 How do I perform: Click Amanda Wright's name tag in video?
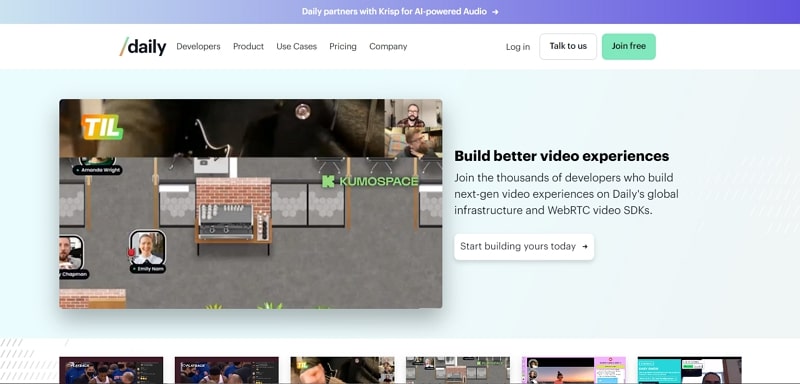click(x=97, y=170)
